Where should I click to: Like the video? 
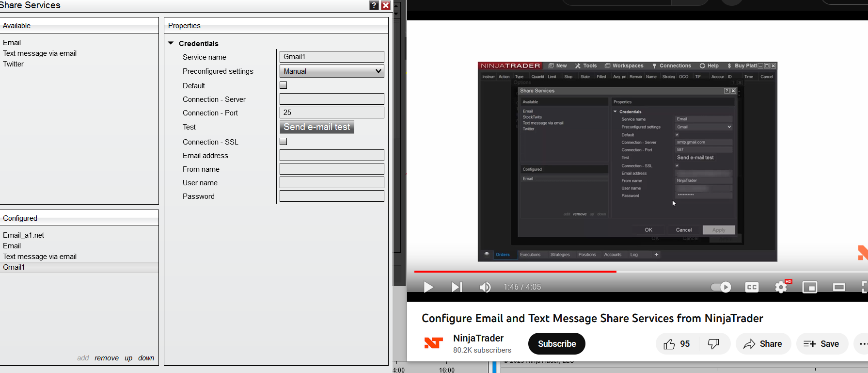(x=677, y=344)
